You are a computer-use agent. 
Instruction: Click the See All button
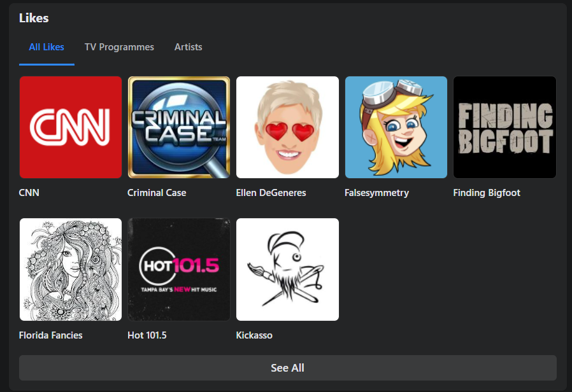point(288,368)
